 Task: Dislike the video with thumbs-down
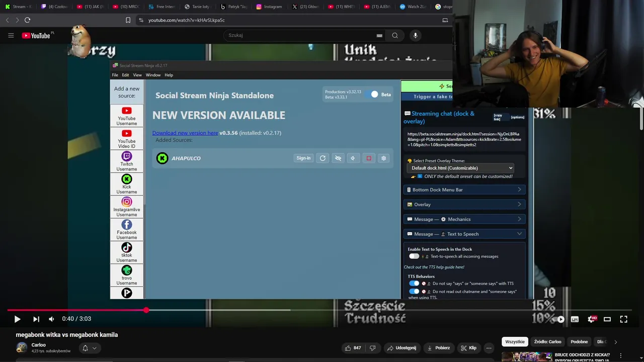(373, 348)
